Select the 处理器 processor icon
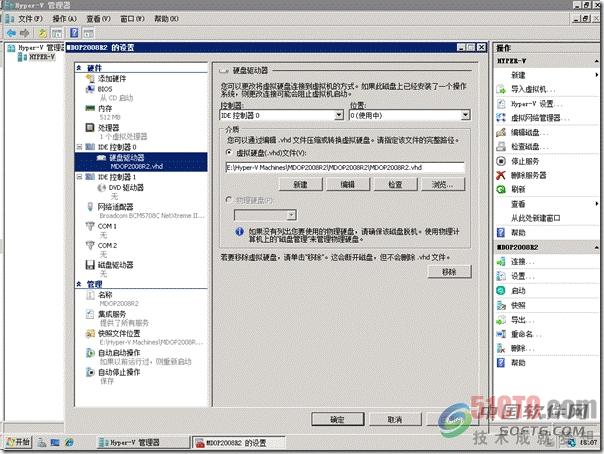604x454 pixels. click(x=90, y=127)
